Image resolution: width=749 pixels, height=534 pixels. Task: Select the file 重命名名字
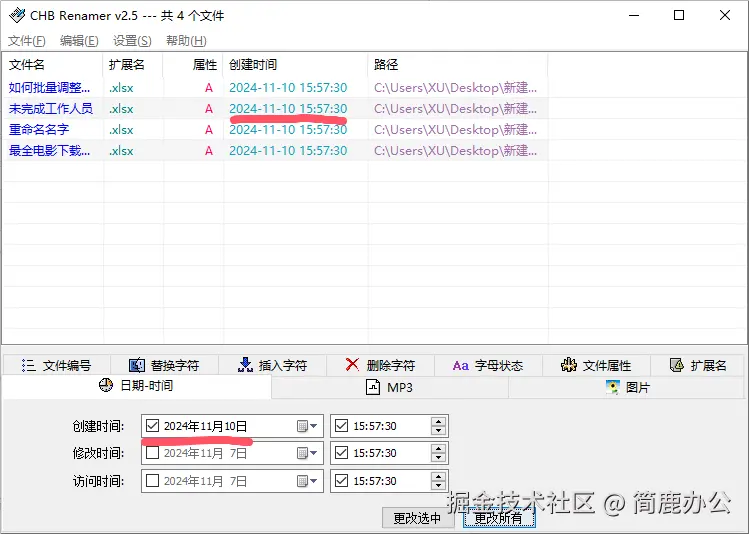[39, 130]
